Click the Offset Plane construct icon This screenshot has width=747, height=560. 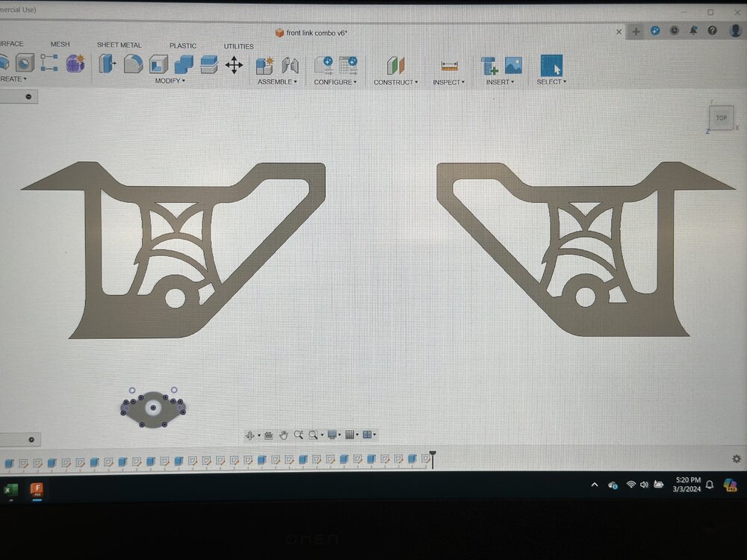point(395,66)
